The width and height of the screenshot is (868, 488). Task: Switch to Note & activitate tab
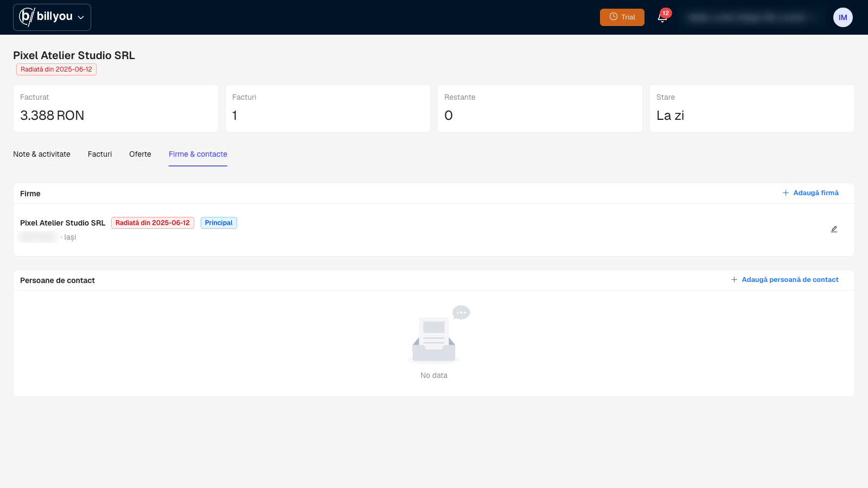(42, 154)
